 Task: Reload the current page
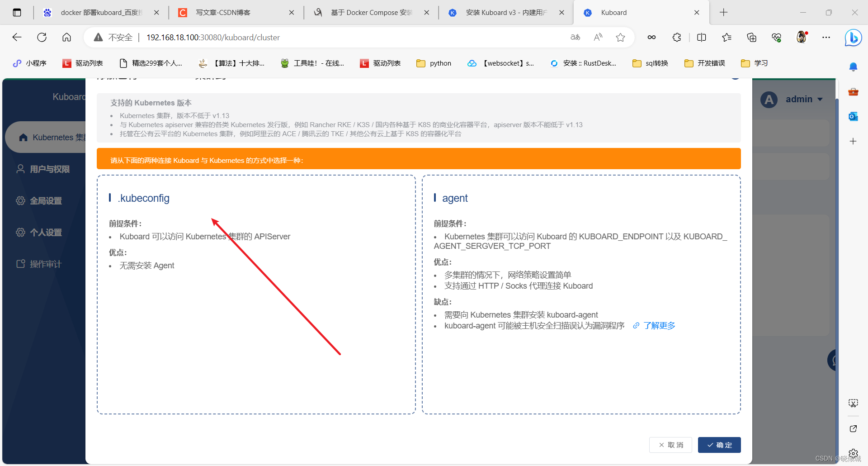coord(42,37)
